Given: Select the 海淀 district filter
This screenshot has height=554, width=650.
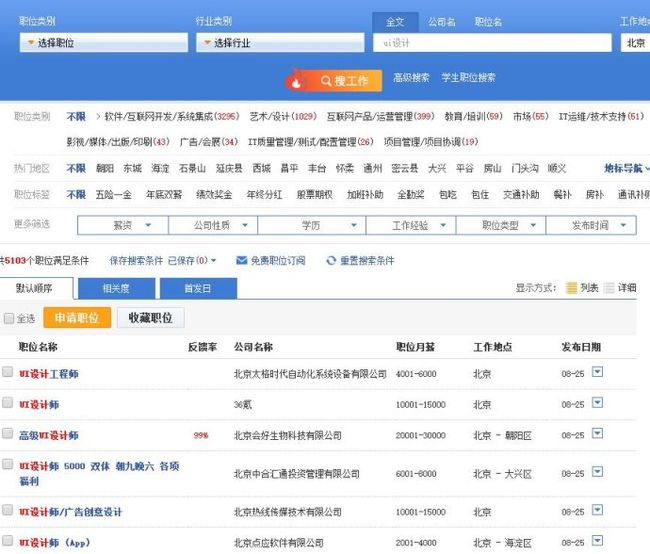Looking at the screenshot, I should [x=160, y=168].
